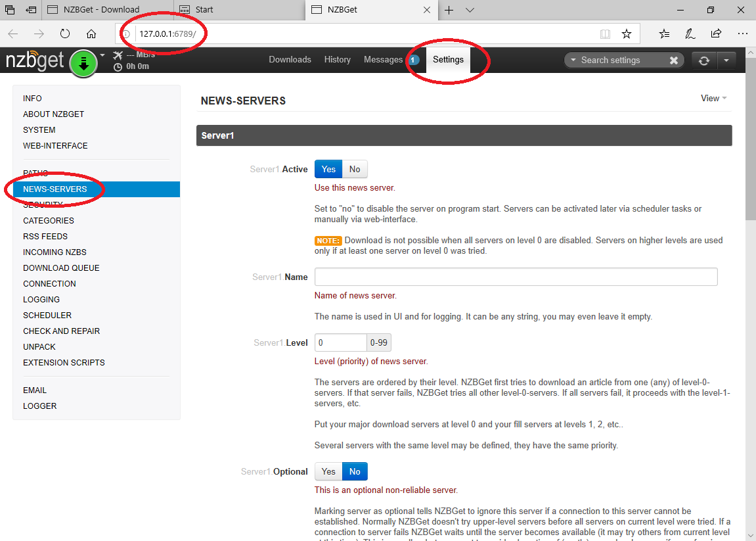The image size is (756, 541).
Task: Click browser Forward arrow
Action: pos(39,34)
